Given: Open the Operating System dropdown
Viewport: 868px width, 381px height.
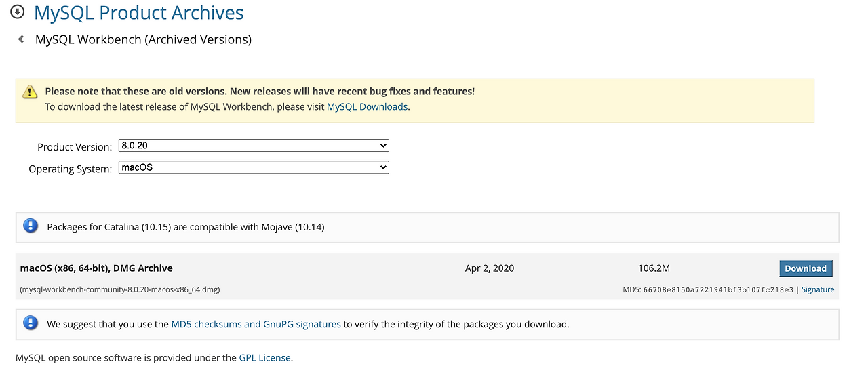Looking at the screenshot, I should [x=254, y=167].
